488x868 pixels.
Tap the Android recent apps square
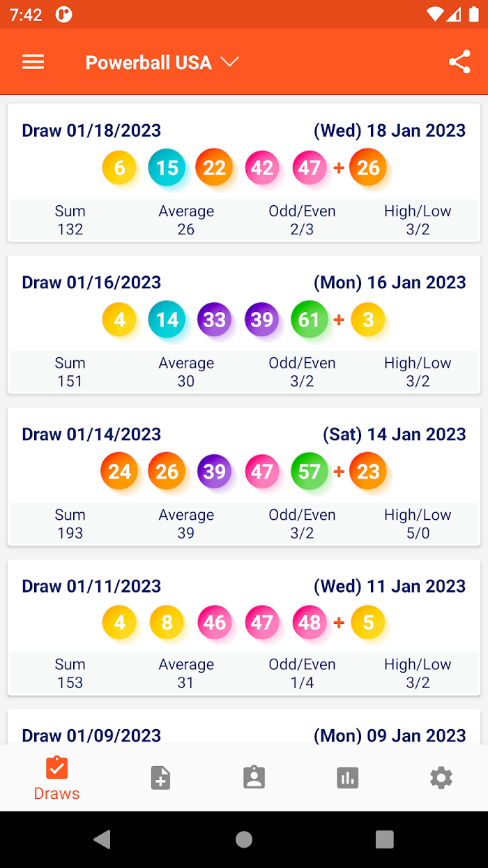(x=385, y=839)
